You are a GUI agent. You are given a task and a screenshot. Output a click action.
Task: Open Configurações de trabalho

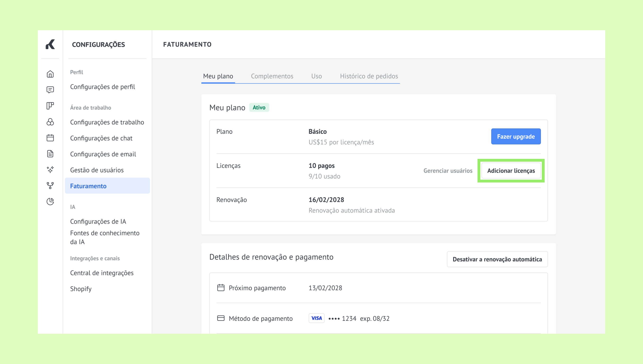point(107,122)
